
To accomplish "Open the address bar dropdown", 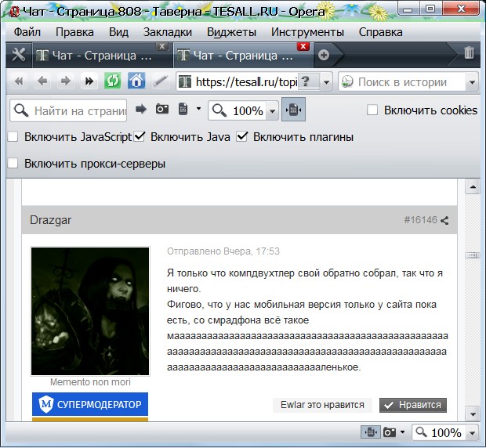I will [x=326, y=82].
